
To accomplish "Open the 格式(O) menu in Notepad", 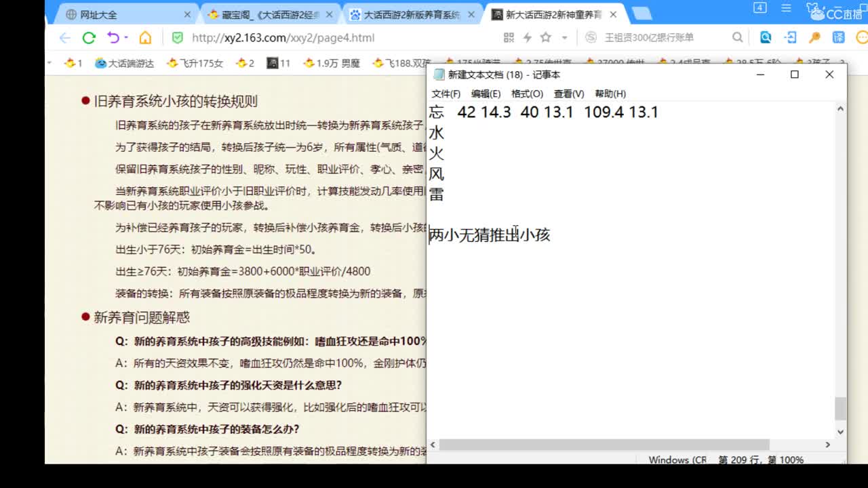I will click(528, 94).
